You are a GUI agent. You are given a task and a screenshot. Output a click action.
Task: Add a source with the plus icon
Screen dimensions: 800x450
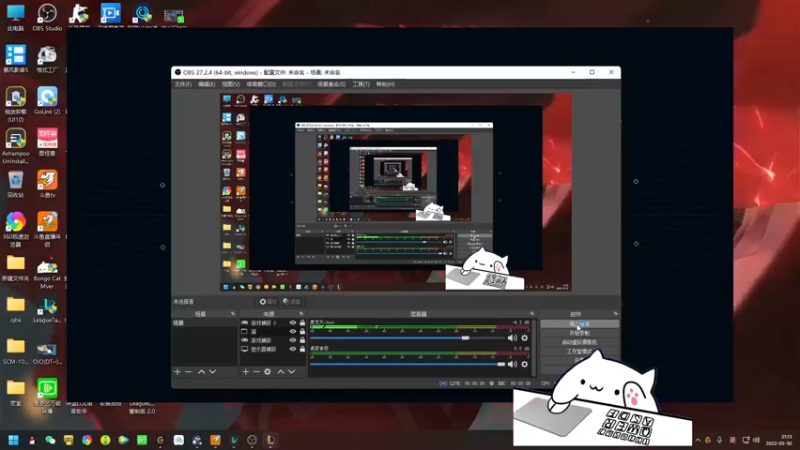[245, 371]
